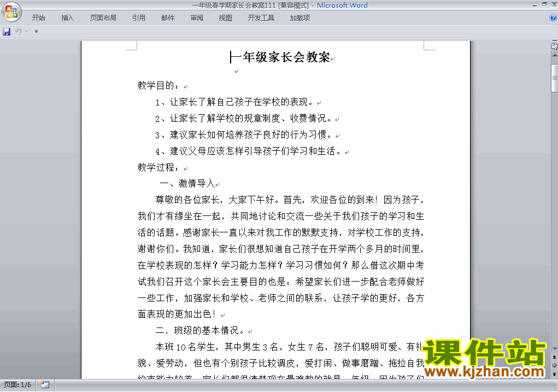Go to the 引用 tab
Image resolution: width=558 pixels, height=392 pixels.
click(x=139, y=18)
